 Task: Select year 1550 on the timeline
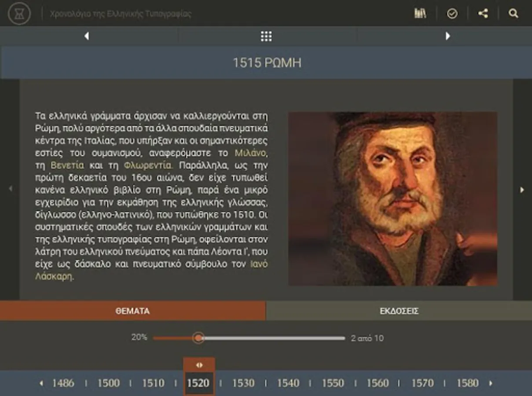point(333,383)
